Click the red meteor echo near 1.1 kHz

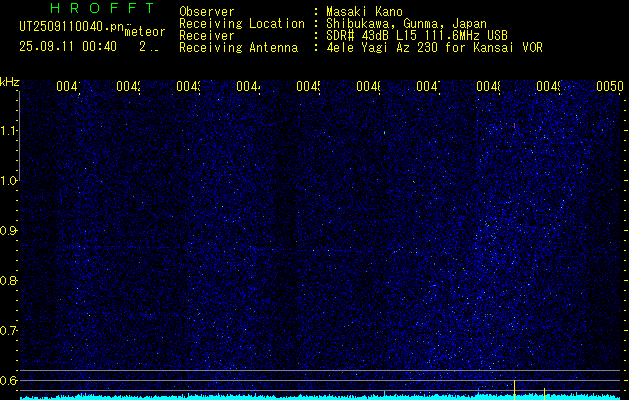click(x=514, y=126)
